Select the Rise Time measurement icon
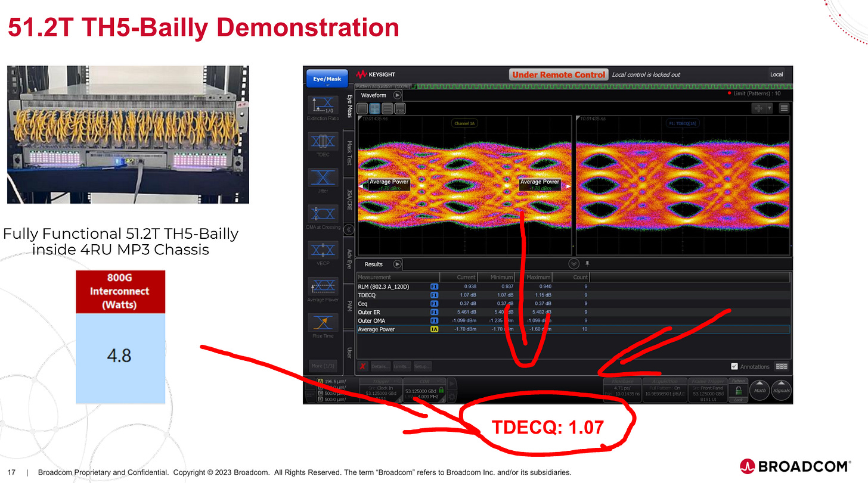Screen dimensions: 868x483 click(323, 322)
